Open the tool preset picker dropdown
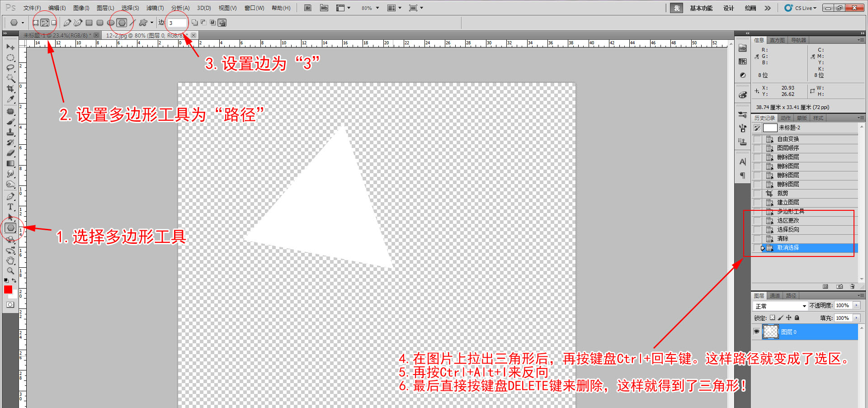 (23, 23)
